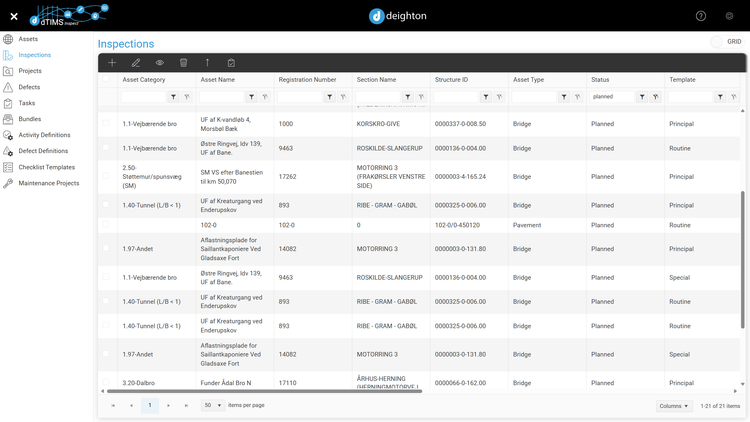Click the Section Name filter input

coord(378,97)
